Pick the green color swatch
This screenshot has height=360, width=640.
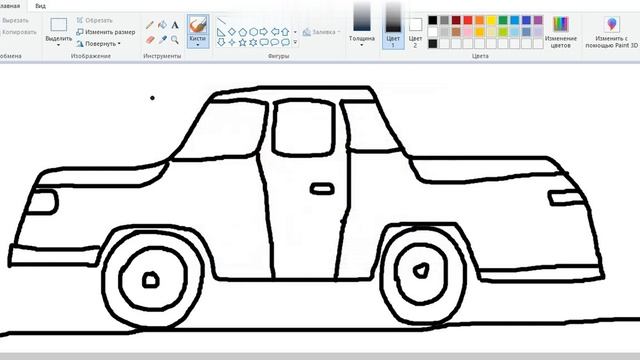tap(503, 20)
